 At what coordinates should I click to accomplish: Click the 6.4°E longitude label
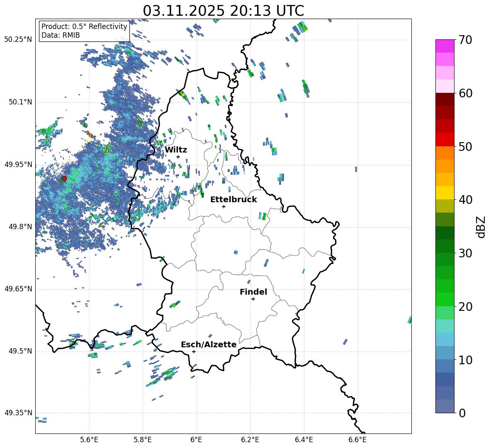[304, 440]
